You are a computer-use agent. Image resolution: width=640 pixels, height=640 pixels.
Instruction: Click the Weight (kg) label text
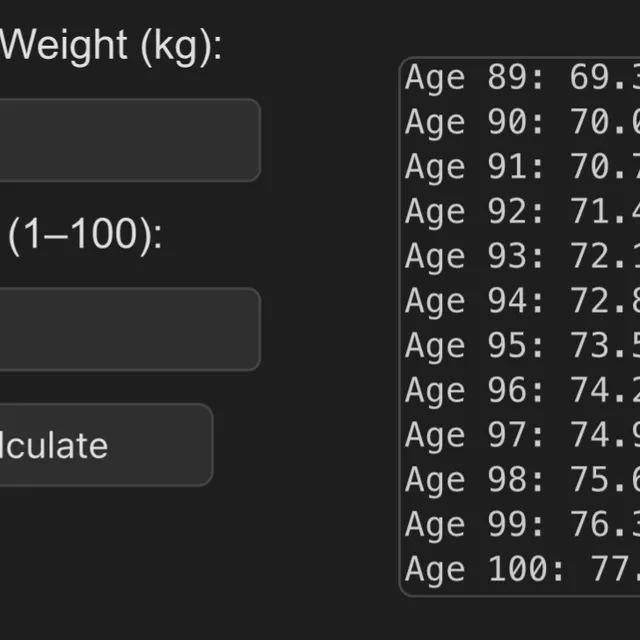point(110,47)
